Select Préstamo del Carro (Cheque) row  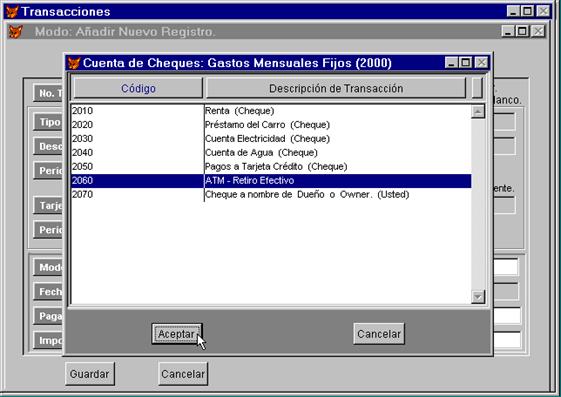click(x=271, y=125)
